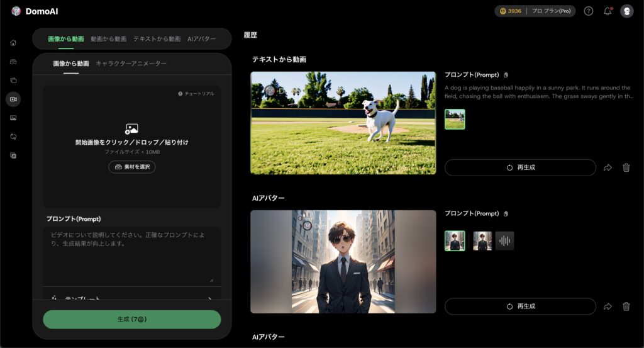Click the DomoAI logo icon
The height and width of the screenshot is (348, 644).
pyautogui.click(x=16, y=11)
